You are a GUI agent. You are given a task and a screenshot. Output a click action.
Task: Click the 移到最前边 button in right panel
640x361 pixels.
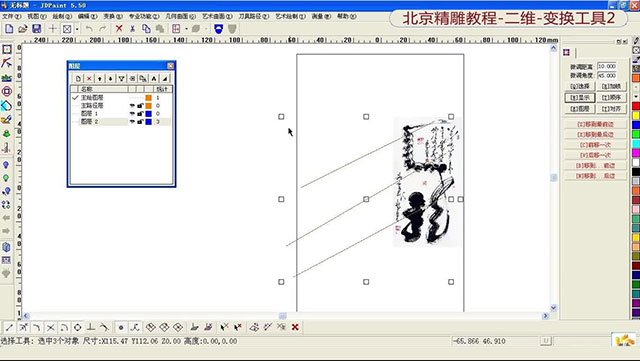tap(595, 124)
